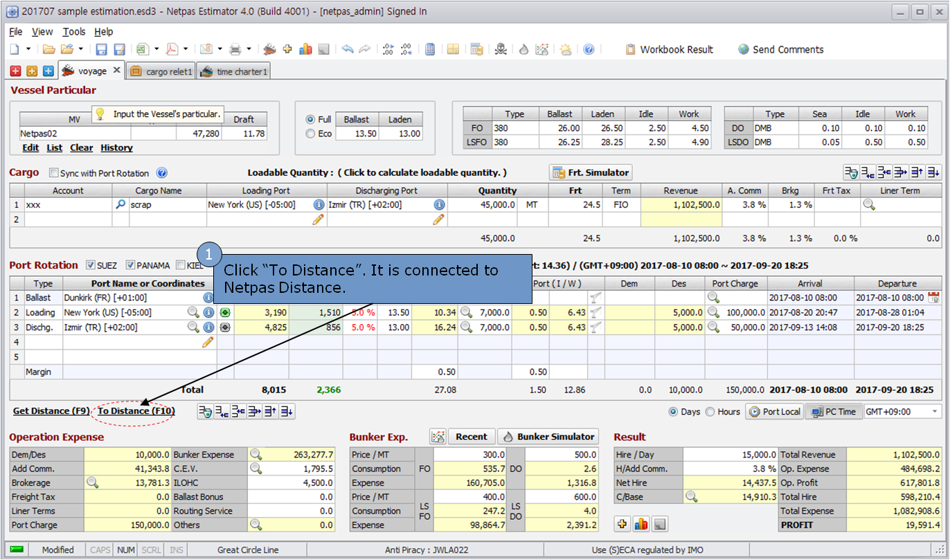Open the calendar icon beside Dunkirk departure
This screenshot has height=560, width=950.
point(933,298)
